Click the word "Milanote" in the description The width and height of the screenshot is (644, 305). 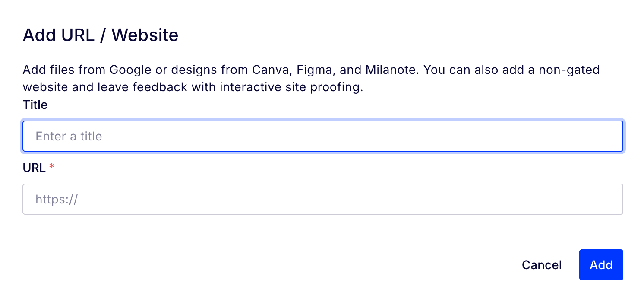(x=391, y=70)
